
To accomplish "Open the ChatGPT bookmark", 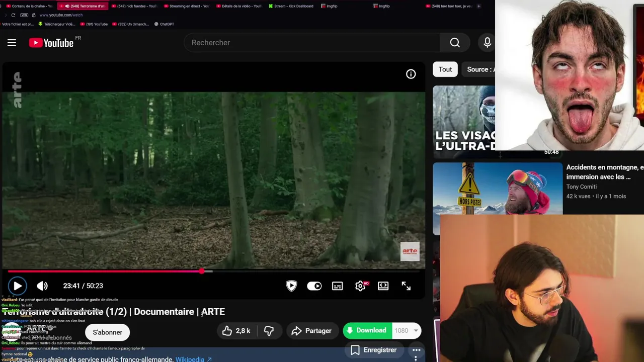I will [164, 24].
